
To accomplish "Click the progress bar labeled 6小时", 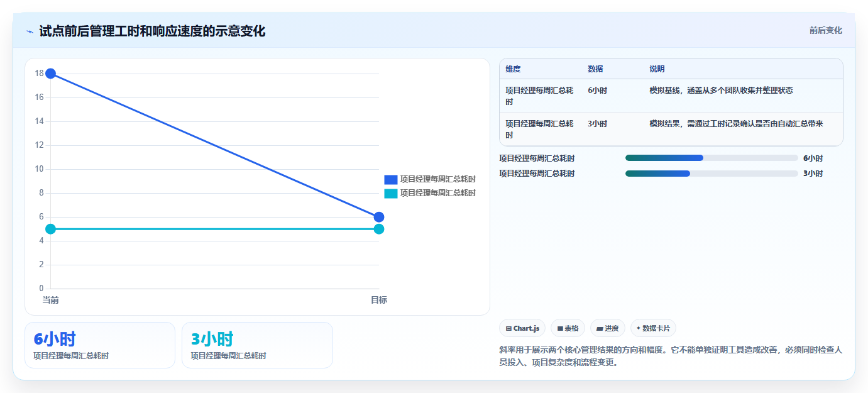I will [x=711, y=158].
